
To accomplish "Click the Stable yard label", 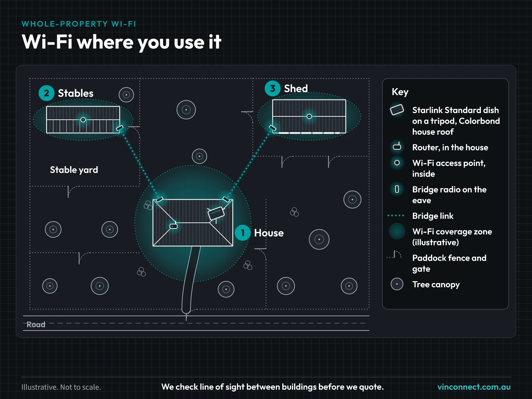I will point(74,170).
